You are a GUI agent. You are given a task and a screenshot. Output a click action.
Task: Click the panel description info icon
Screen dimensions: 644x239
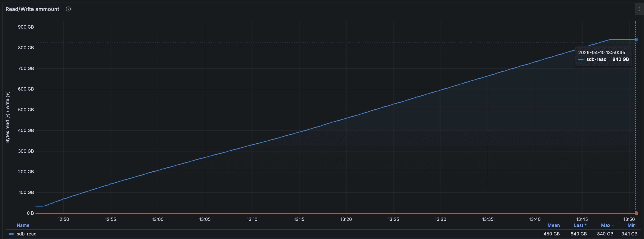tap(68, 9)
